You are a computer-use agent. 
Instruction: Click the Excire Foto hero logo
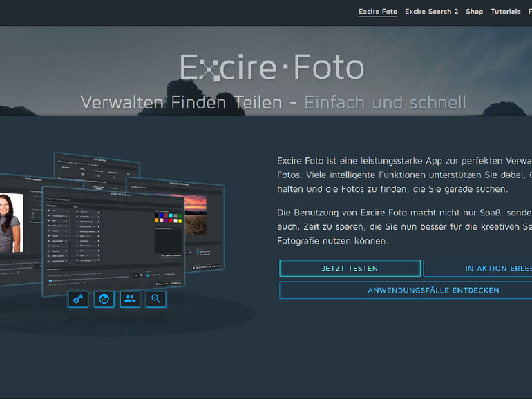pos(272,67)
